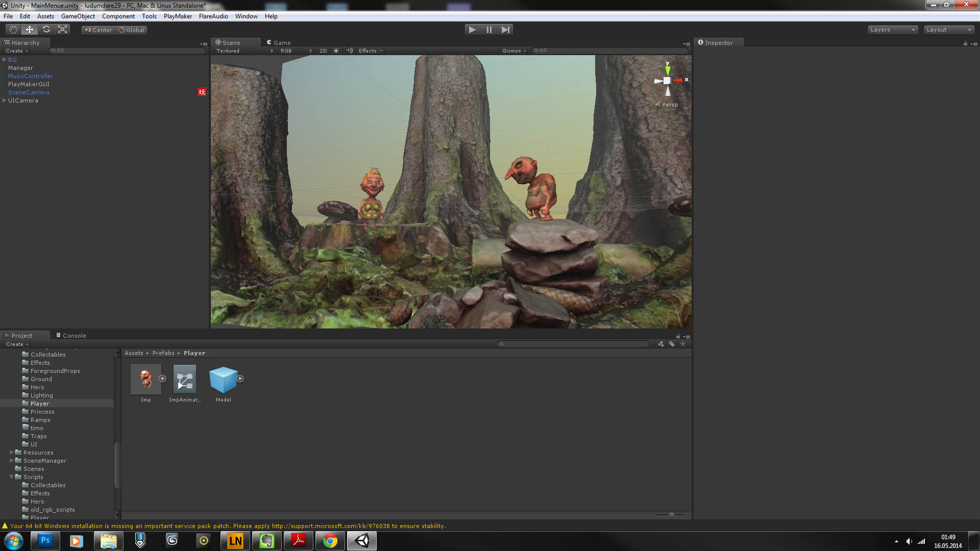980x551 pixels.
Task: Toggle Persp projection label on gizmo
Action: [667, 105]
